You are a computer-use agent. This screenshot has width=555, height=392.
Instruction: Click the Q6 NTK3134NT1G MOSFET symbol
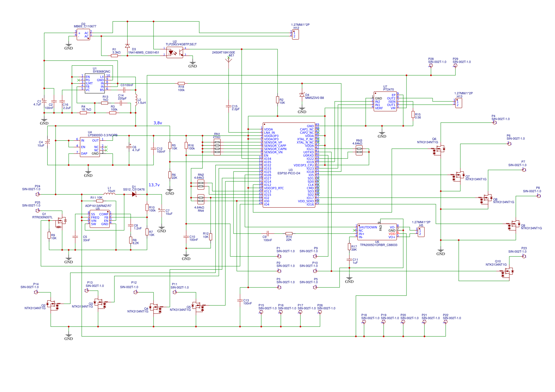(439, 150)
